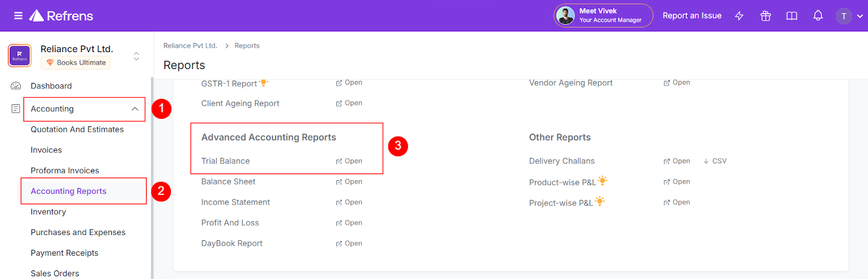Screen dimensions: 868x279
Task: Click the gift box icon
Action: pos(765,16)
